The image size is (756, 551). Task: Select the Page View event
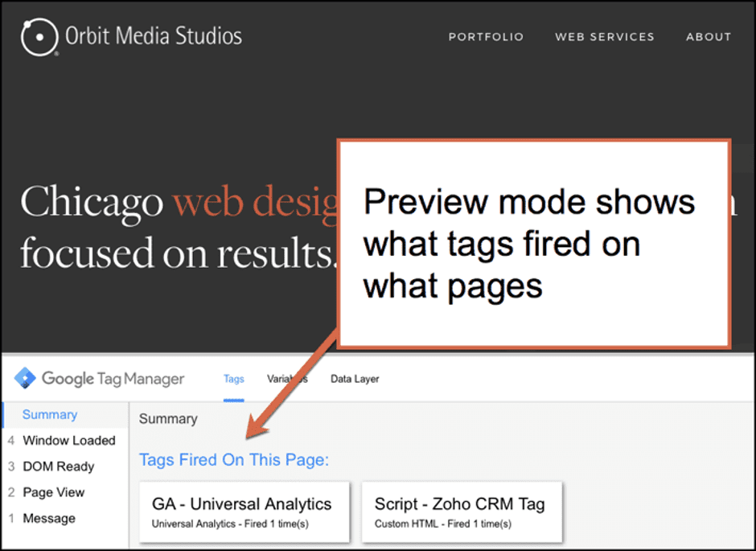(x=54, y=492)
